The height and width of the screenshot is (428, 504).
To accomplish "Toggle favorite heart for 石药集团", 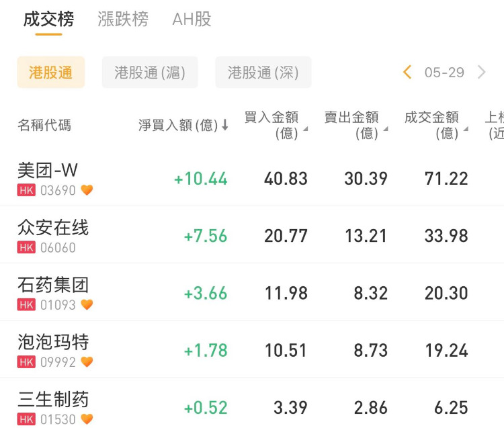I will 87,304.
